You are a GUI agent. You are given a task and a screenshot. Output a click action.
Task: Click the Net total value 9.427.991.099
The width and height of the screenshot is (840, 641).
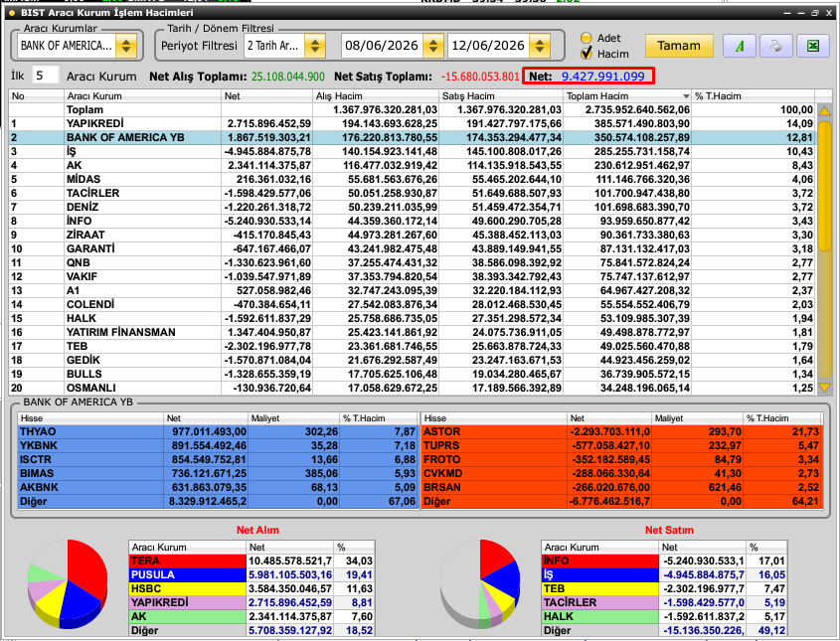[602, 77]
